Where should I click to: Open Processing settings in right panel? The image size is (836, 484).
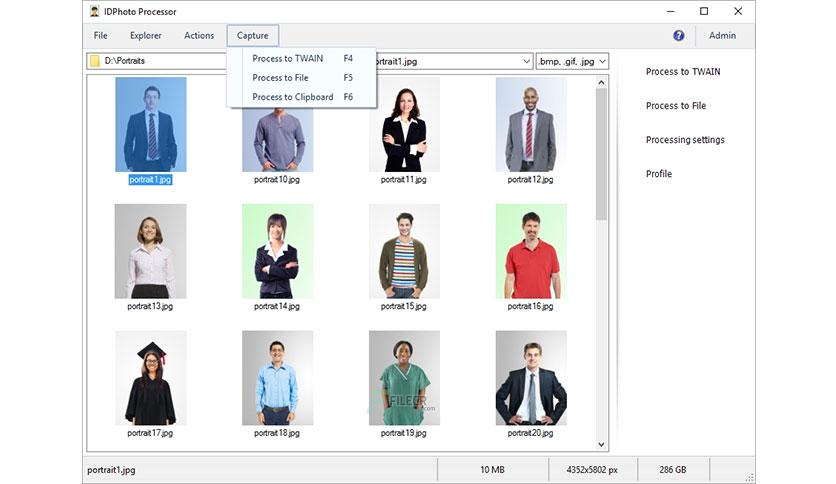[685, 140]
